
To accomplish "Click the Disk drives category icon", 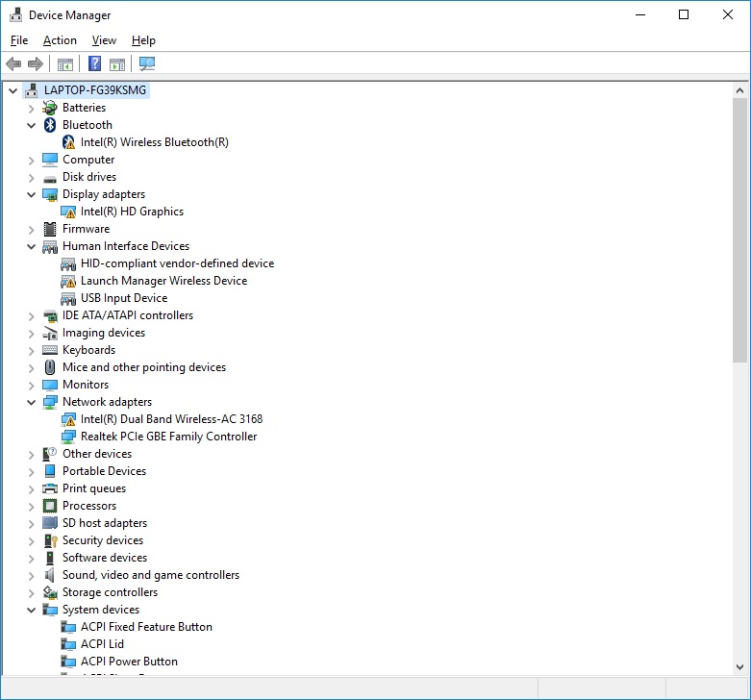I will (50, 178).
